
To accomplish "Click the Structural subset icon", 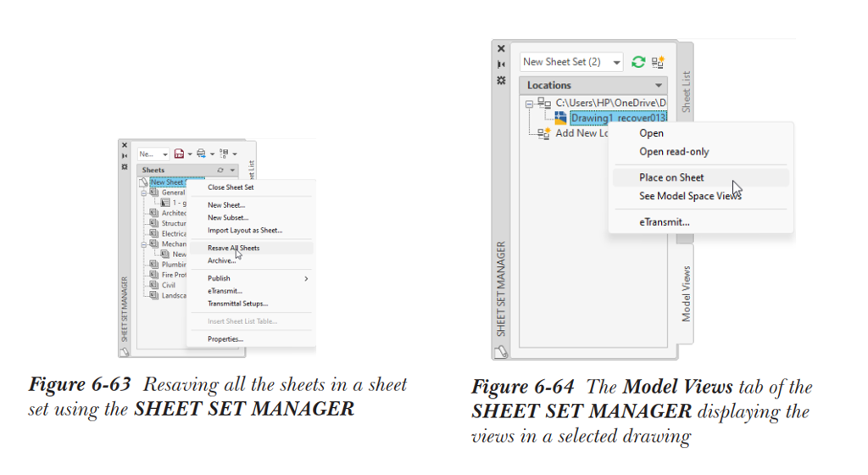I will (154, 223).
